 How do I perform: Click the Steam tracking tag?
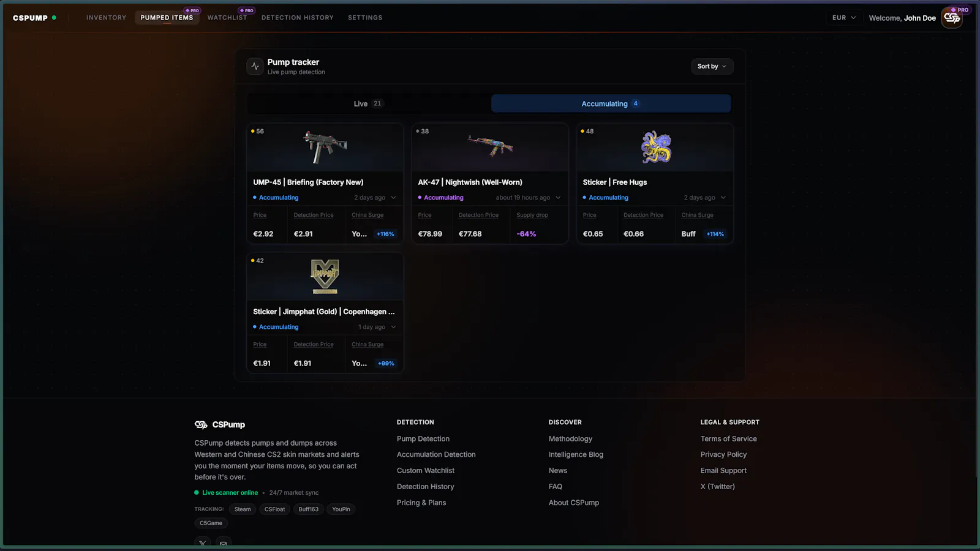pos(243,509)
